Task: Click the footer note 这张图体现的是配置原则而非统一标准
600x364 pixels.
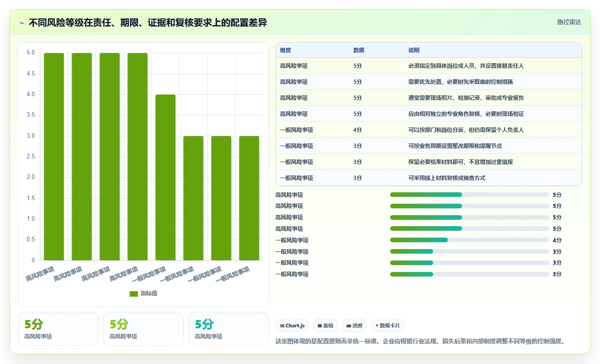Action: click(x=420, y=341)
